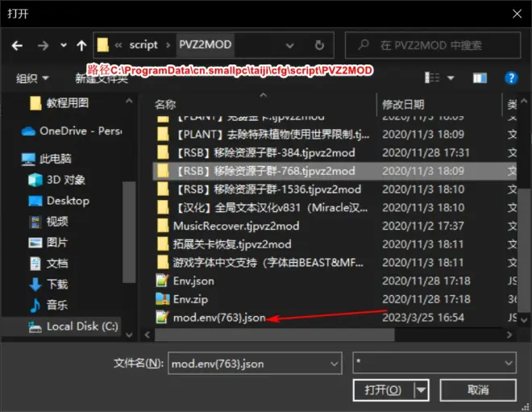Open the help question mark icon

click(x=510, y=78)
